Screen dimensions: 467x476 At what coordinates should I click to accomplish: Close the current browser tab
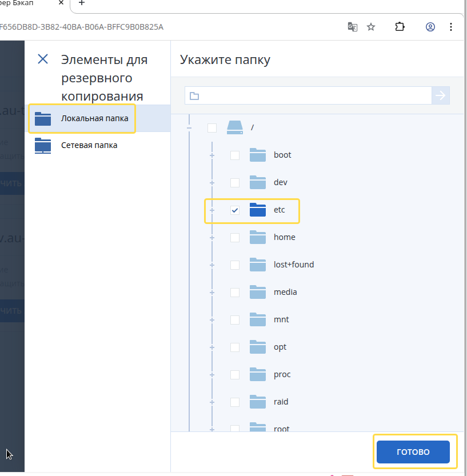61,3
